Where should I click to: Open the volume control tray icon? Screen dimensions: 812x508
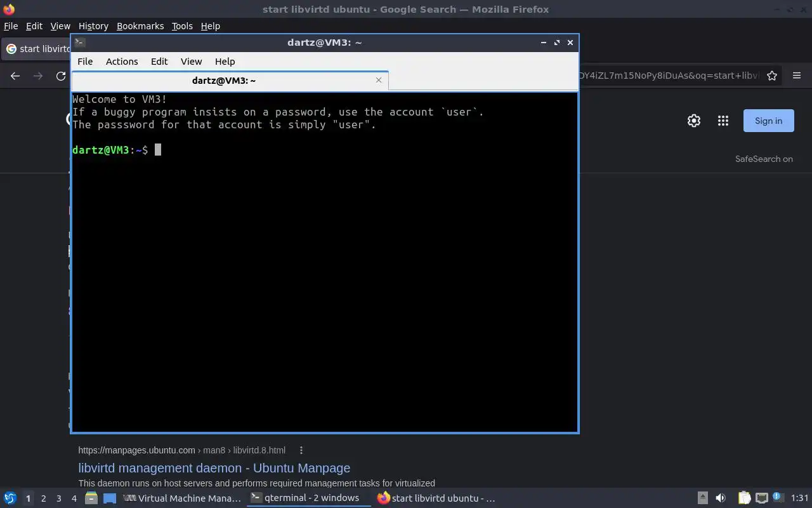[x=721, y=498]
